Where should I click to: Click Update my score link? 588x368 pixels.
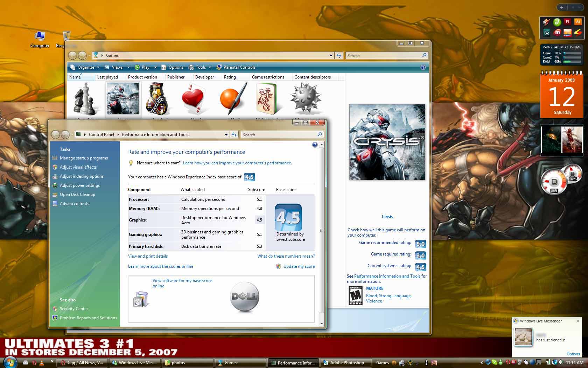(299, 266)
